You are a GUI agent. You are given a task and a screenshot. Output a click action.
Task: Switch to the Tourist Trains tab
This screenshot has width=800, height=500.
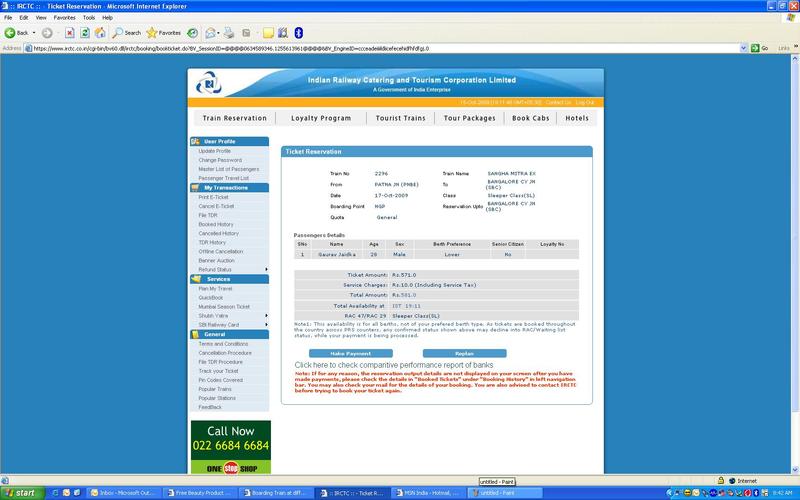[x=399, y=118]
